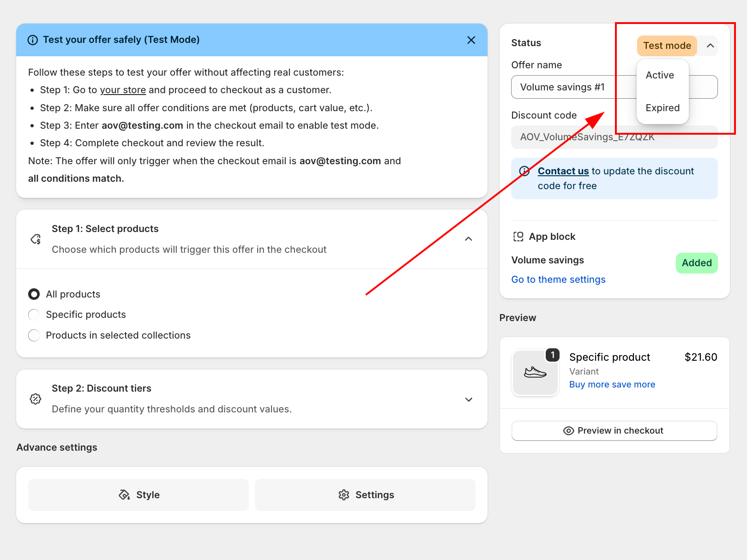
Task: Choose Products in selected collections option
Action: (34, 335)
